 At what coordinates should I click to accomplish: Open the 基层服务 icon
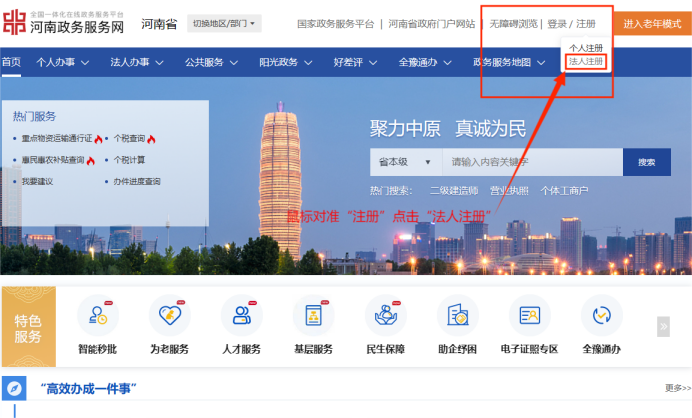(313, 316)
